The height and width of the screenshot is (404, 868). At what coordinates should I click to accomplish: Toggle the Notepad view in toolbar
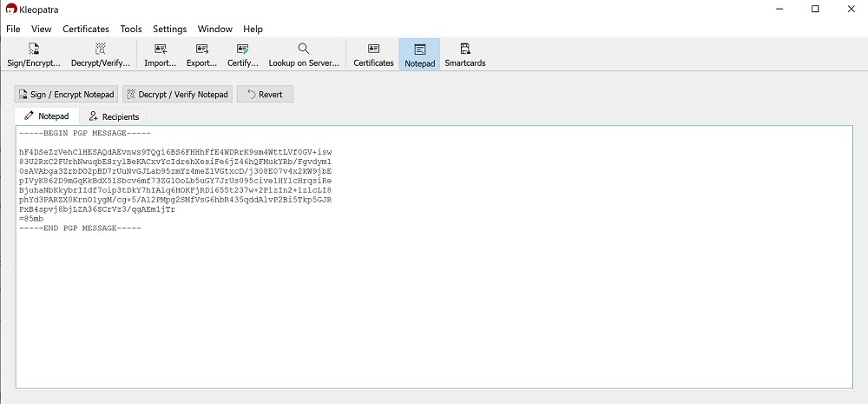click(x=419, y=54)
